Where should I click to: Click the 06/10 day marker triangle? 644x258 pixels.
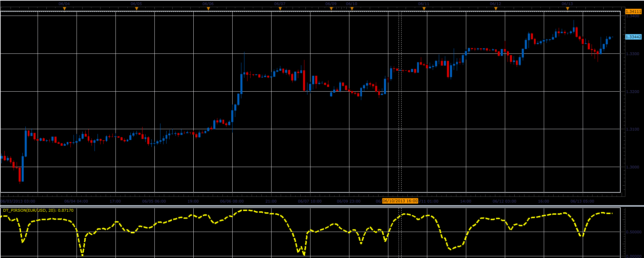352,9
